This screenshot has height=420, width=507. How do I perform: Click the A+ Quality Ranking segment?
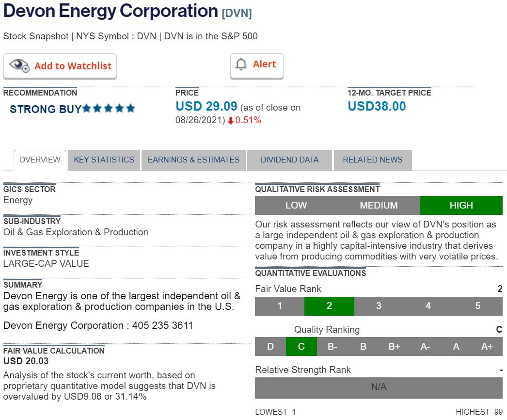click(487, 347)
